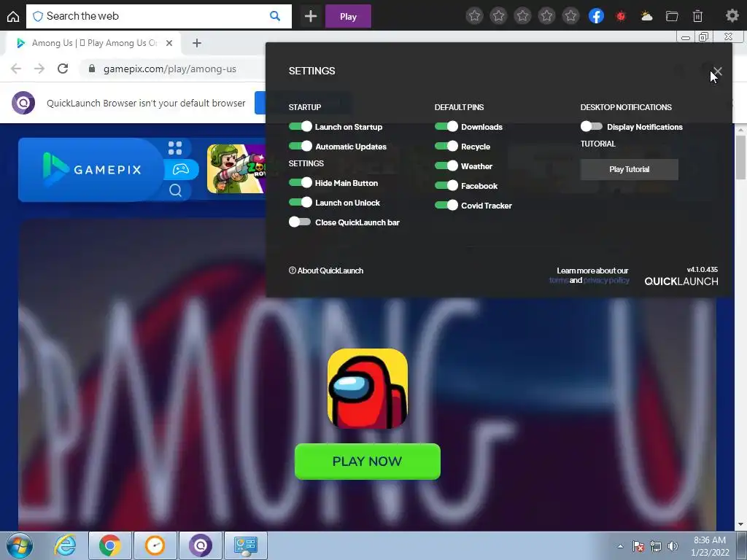Image resolution: width=747 pixels, height=560 pixels.
Task: Open the QuickLaunch Browser taskbar icon
Action: pyautogui.click(x=201, y=545)
